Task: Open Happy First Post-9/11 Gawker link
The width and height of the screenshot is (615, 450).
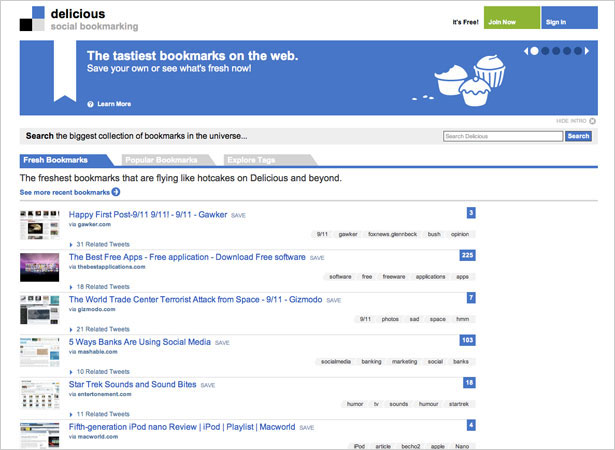Action: [148, 215]
